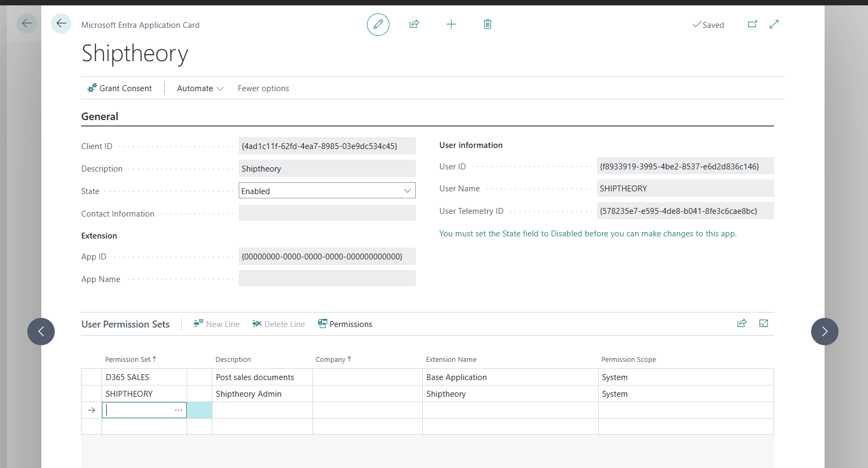Click the Permission Scope column header
868x468 pixels.
point(629,359)
